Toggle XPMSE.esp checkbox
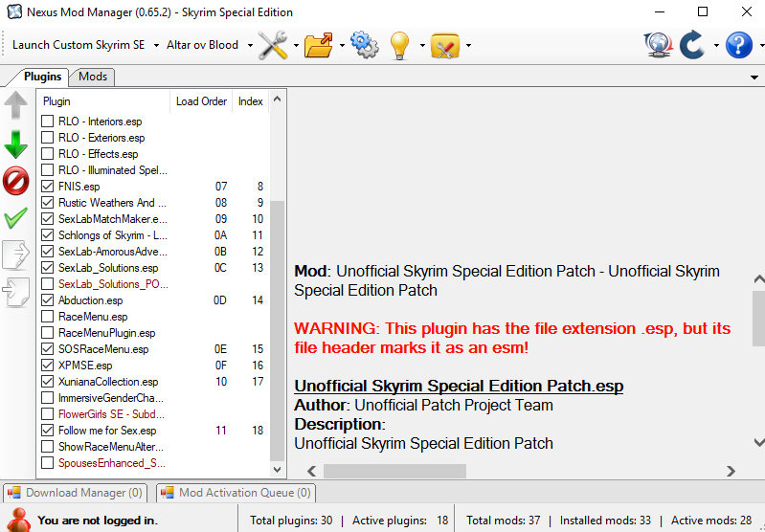Screen dimensions: 765x532 (x=47, y=366)
